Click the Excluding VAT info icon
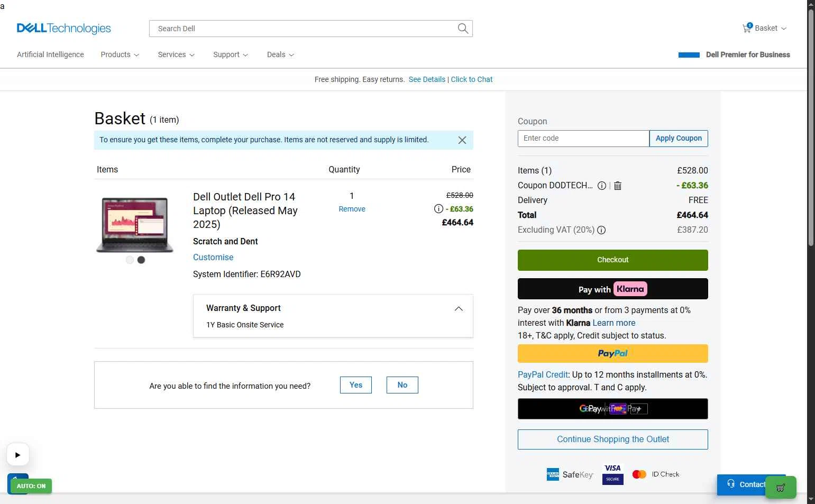The image size is (815, 504). (x=601, y=230)
